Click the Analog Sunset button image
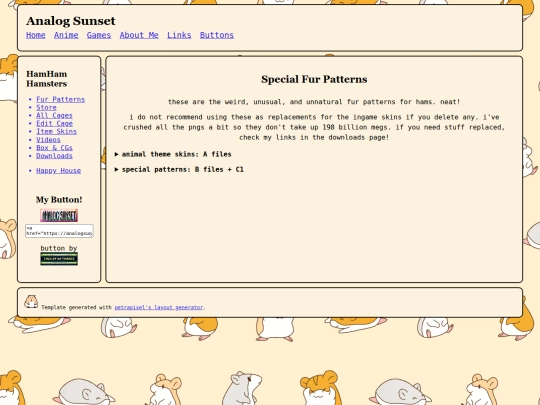540x405 pixels. (59, 216)
